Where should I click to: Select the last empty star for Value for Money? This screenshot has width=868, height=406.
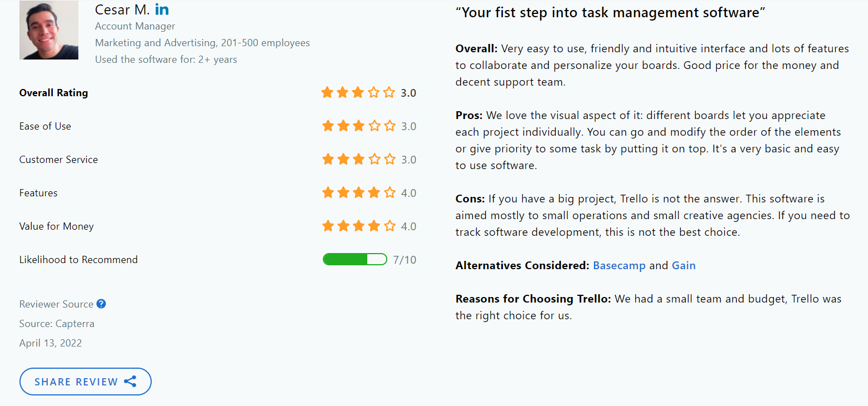pyautogui.click(x=390, y=226)
